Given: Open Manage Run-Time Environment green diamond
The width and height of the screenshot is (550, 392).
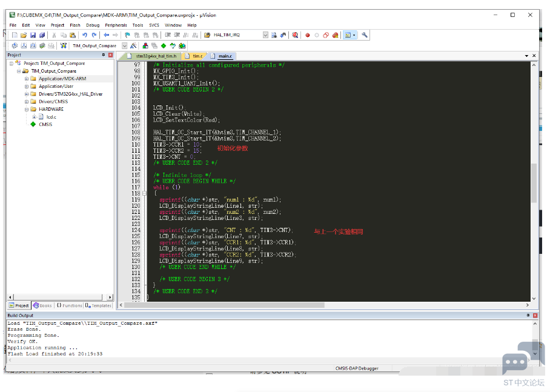Looking at the screenshot, I should tap(164, 45).
